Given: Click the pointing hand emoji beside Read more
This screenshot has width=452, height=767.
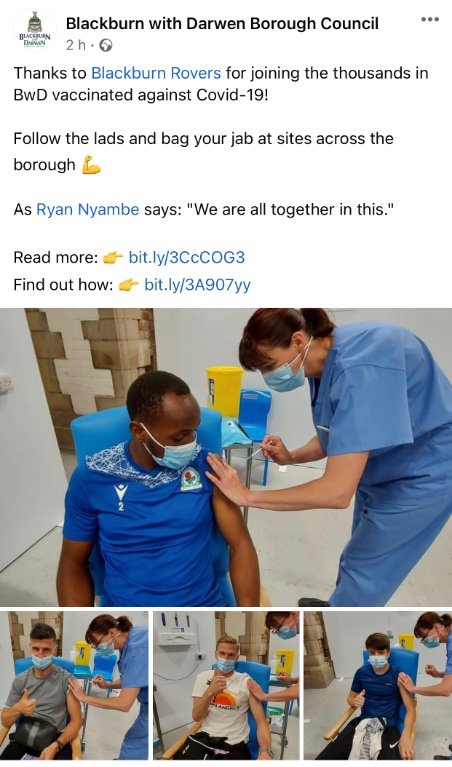Looking at the screenshot, I should tap(113, 258).
